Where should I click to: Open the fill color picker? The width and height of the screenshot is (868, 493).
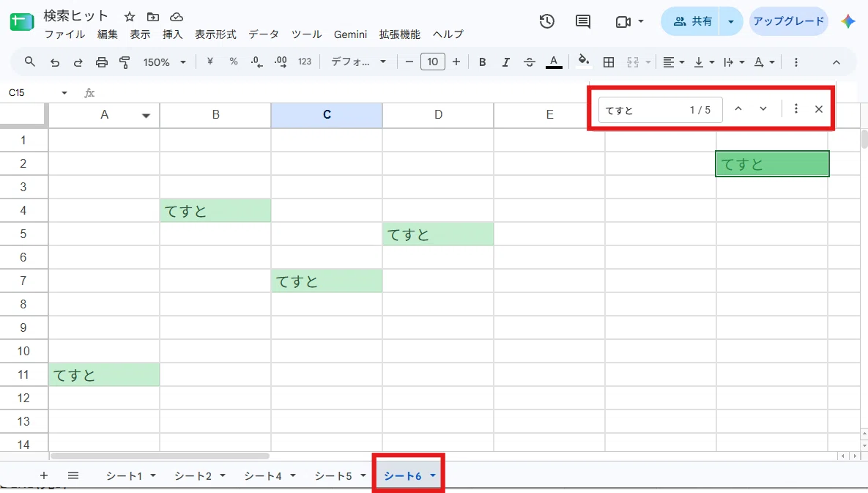(584, 61)
